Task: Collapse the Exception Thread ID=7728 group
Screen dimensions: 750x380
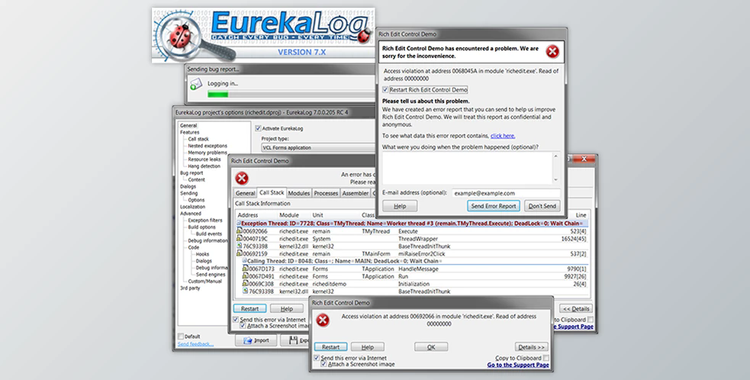Action: pos(239,224)
